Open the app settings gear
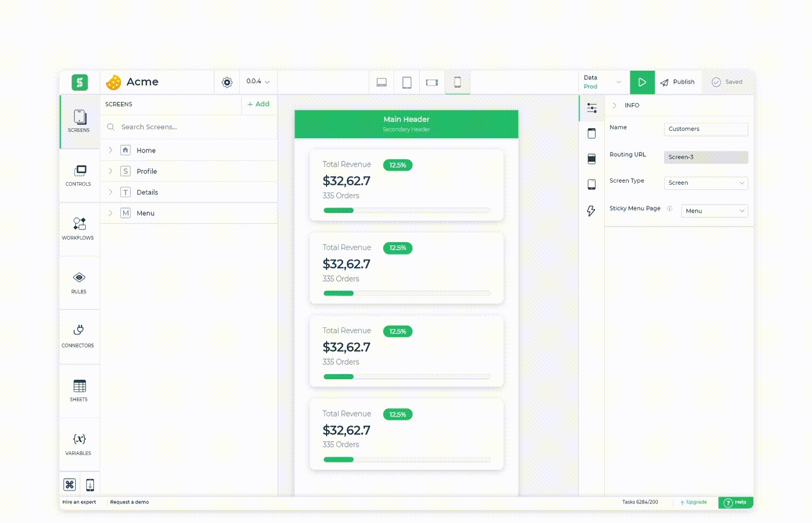 227,81
